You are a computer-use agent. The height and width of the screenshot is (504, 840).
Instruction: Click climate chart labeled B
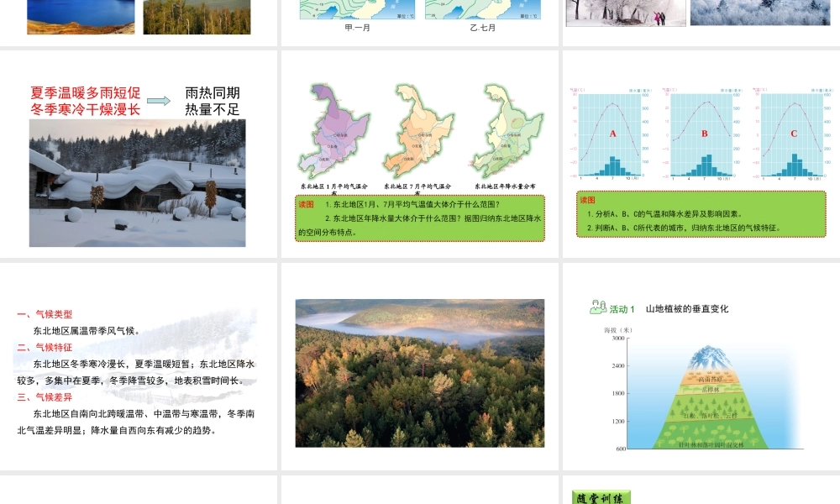coord(701,134)
